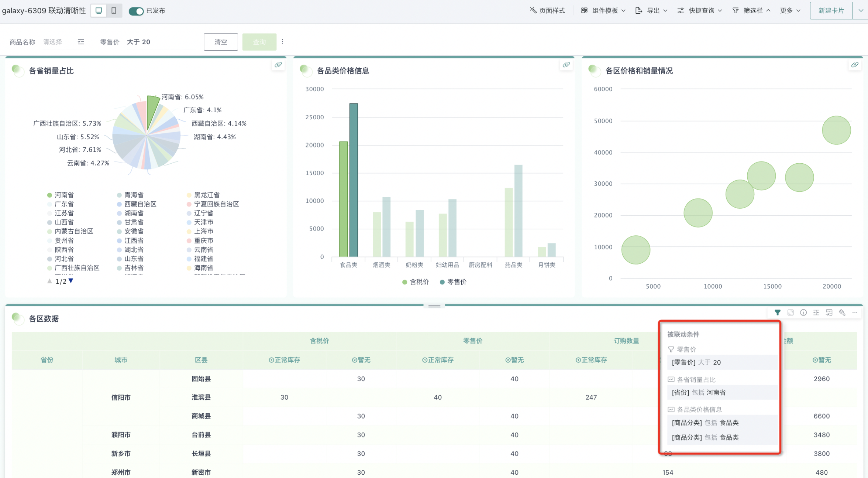
Task: Click the 含税价 group header
Action: click(320, 341)
